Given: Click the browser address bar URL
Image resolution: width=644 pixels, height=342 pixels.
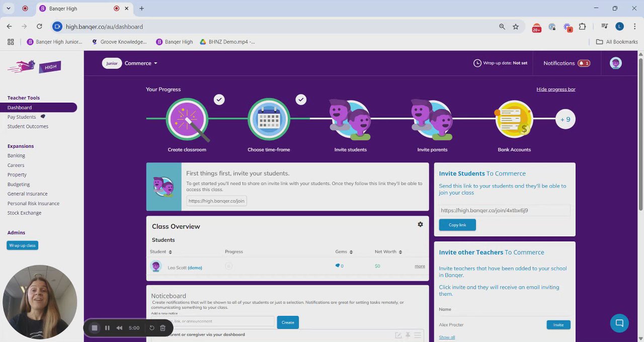Looking at the screenshot, I should (x=104, y=27).
